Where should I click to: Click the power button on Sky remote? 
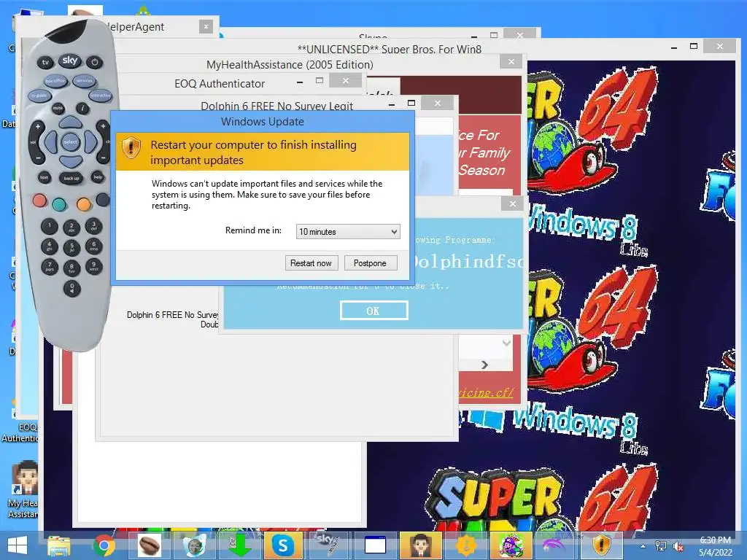pos(94,63)
